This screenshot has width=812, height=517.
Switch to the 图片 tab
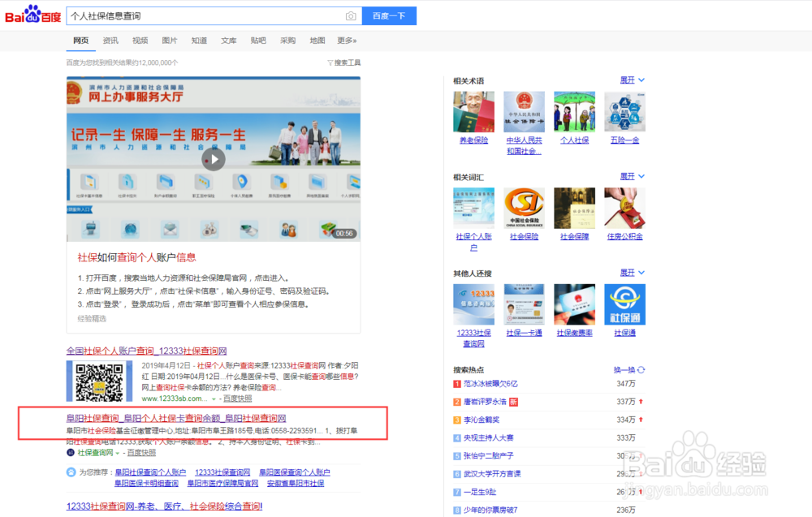pos(170,41)
